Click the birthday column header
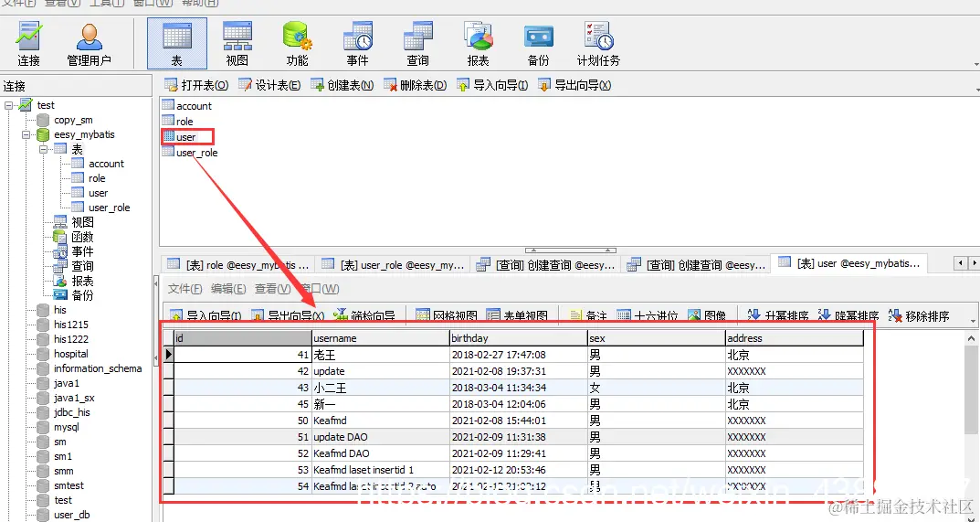 (518, 338)
